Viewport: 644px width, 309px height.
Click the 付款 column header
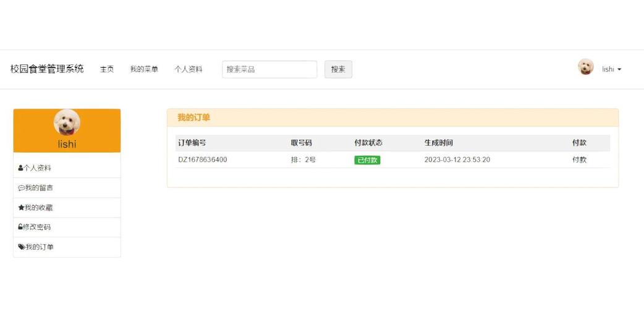coord(580,143)
